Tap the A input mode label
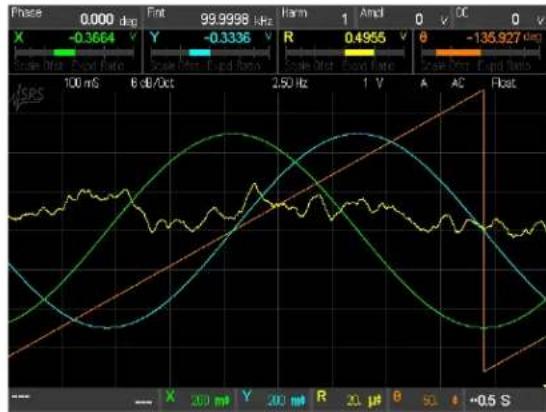This screenshot has width=546, height=412. pos(423,83)
